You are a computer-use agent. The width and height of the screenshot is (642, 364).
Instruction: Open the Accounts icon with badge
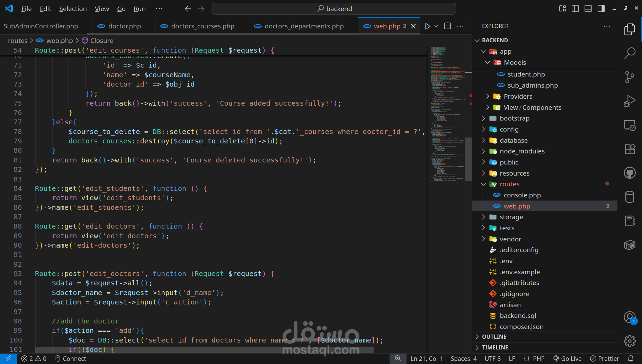(x=630, y=317)
